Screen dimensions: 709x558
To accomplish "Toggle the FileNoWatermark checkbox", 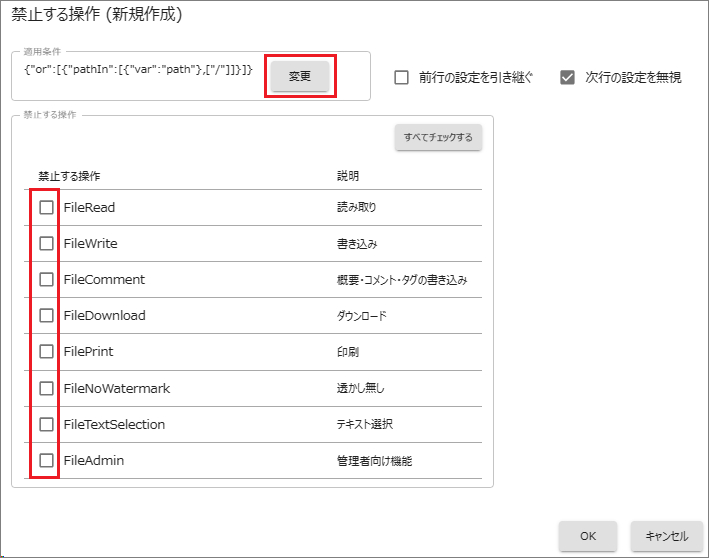I will (x=46, y=388).
